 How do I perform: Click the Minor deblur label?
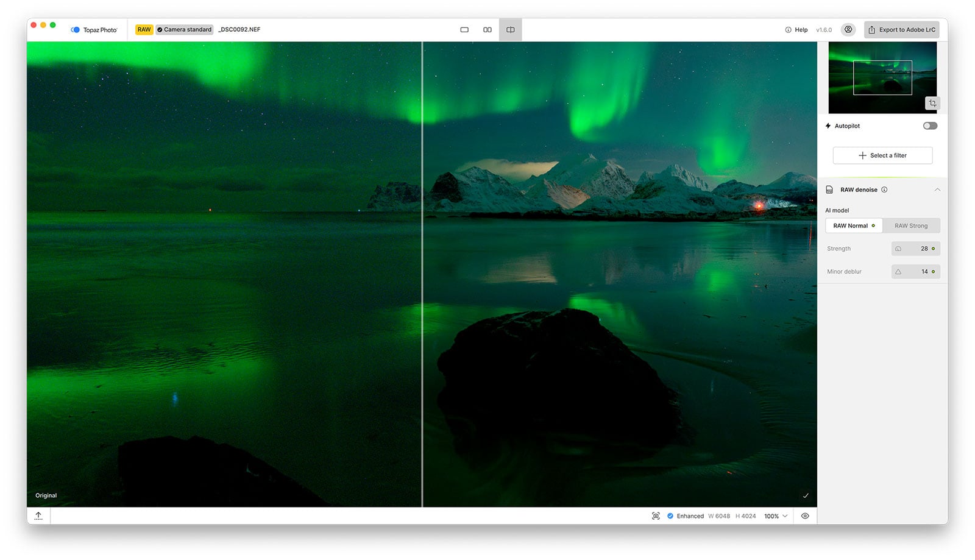click(844, 272)
